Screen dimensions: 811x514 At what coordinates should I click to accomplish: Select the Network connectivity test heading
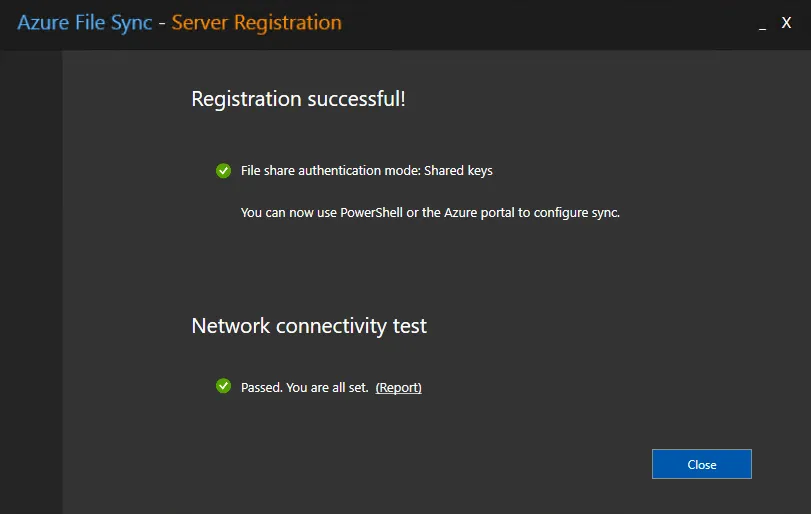tap(309, 326)
